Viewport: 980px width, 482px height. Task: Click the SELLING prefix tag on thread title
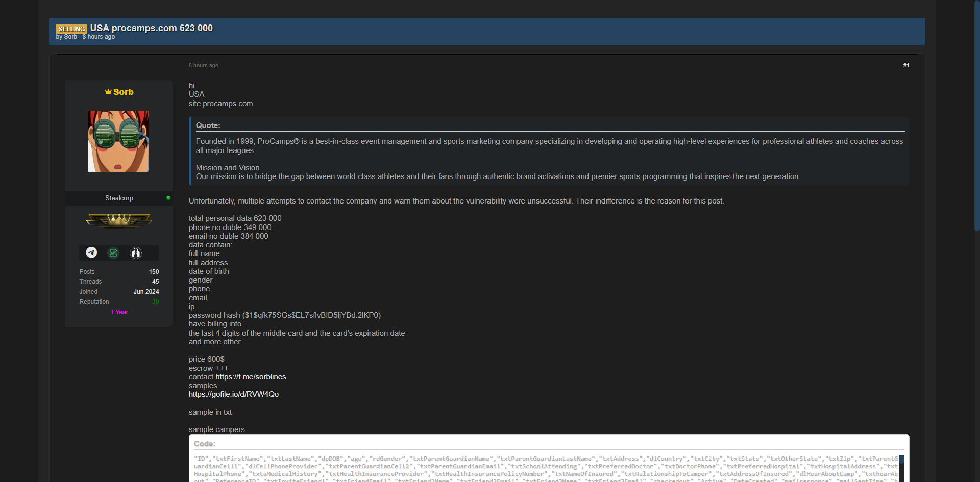click(x=71, y=29)
